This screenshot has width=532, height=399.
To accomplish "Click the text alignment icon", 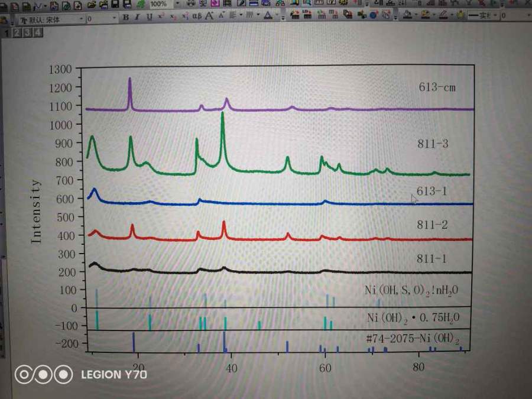I will (x=233, y=15).
